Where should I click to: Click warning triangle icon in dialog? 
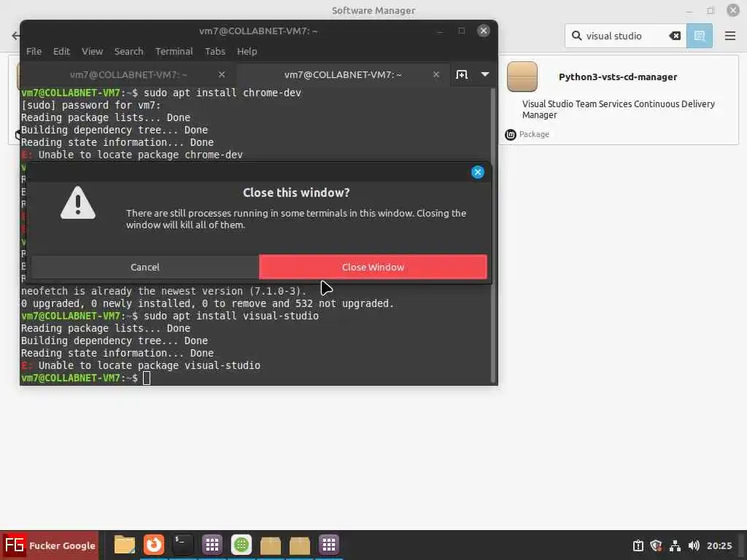click(77, 203)
